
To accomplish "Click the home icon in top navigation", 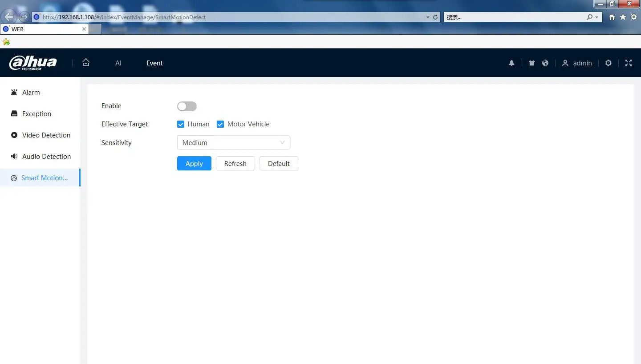I will tap(86, 63).
